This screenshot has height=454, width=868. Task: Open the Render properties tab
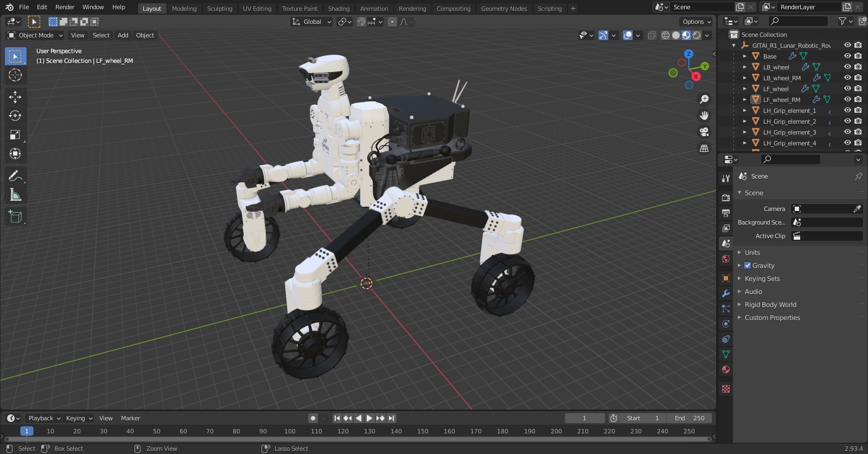(726, 198)
